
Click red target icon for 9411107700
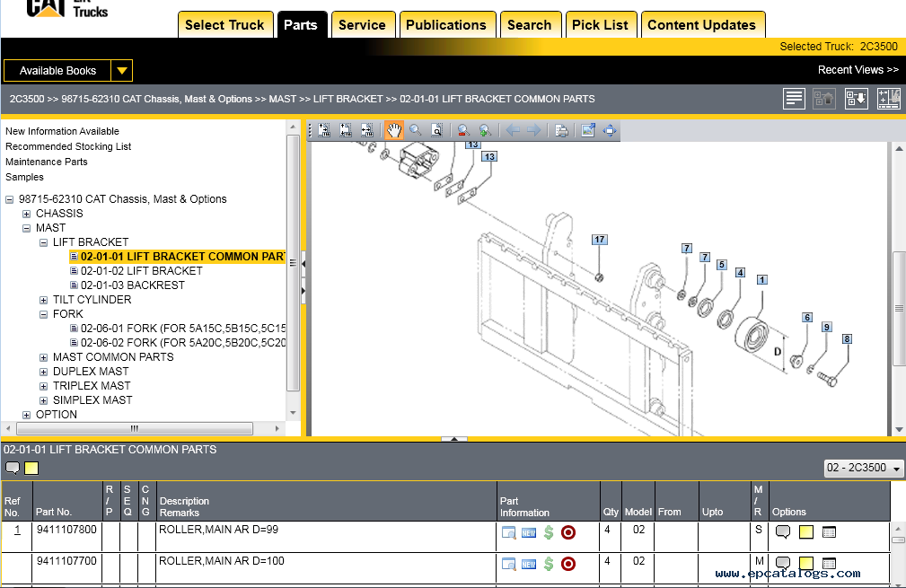pyautogui.click(x=568, y=564)
